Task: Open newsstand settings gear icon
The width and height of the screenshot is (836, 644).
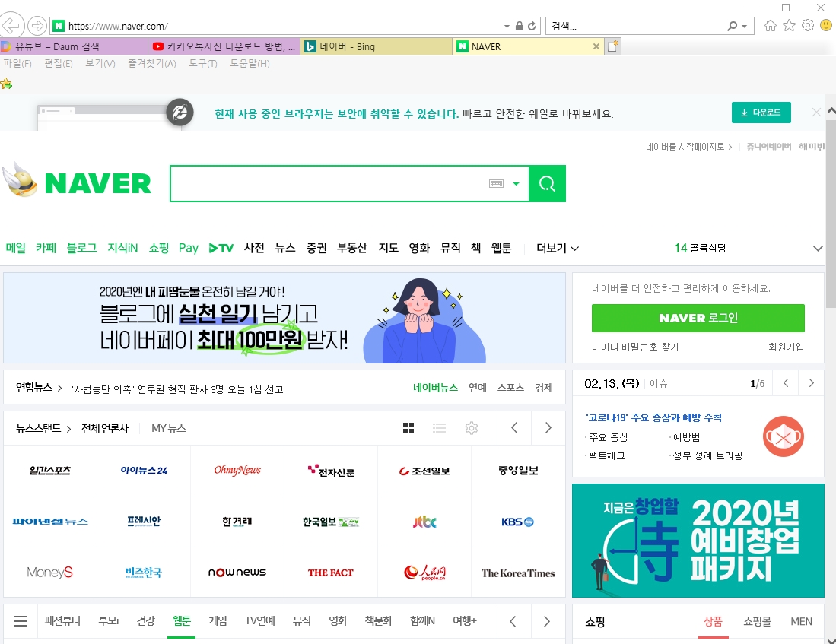Action: 472,428
